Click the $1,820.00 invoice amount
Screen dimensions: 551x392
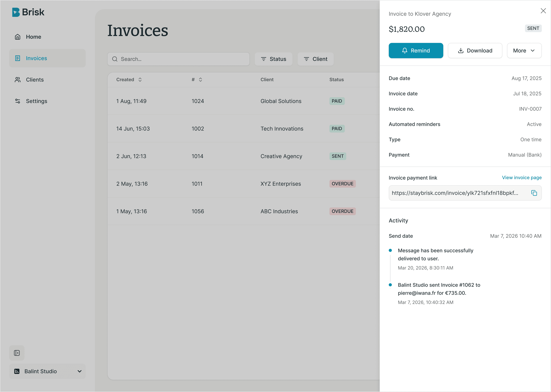pyautogui.click(x=407, y=29)
